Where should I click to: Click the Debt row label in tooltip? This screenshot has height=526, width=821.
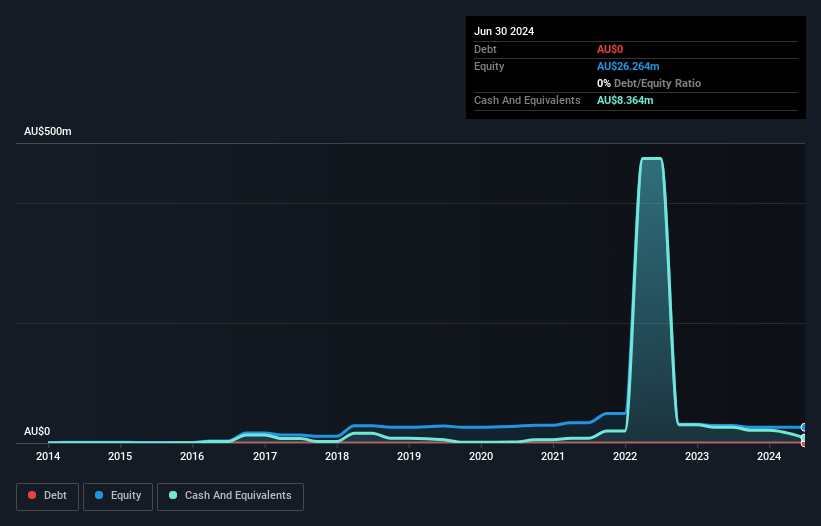[x=485, y=49]
